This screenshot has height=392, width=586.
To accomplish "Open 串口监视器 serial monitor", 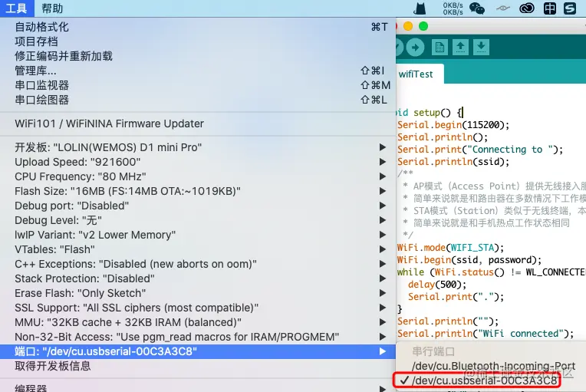I will [x=198, y=85].
